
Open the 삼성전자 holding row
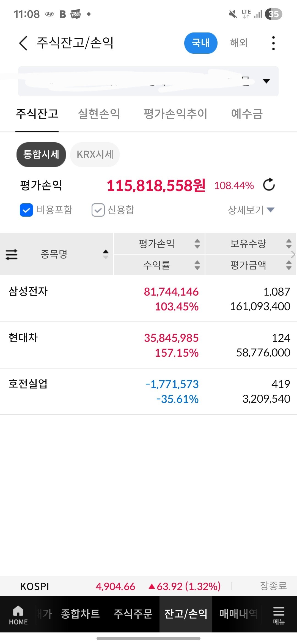(x=148, y=299)
